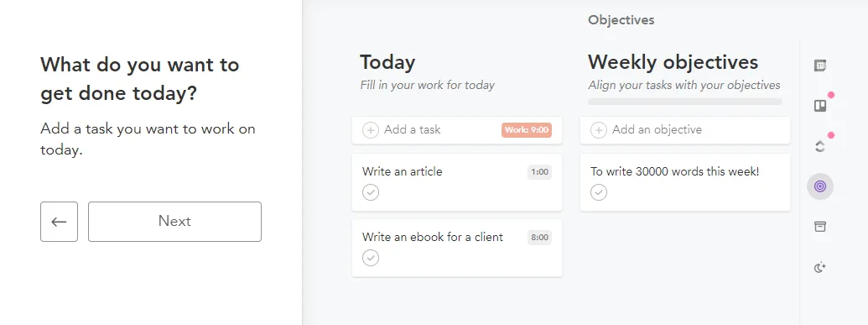Image resolution: width=868 pixels, height=325 pixels.
Task: Go back with the left arrow button
Action: (x=60, y=222)
